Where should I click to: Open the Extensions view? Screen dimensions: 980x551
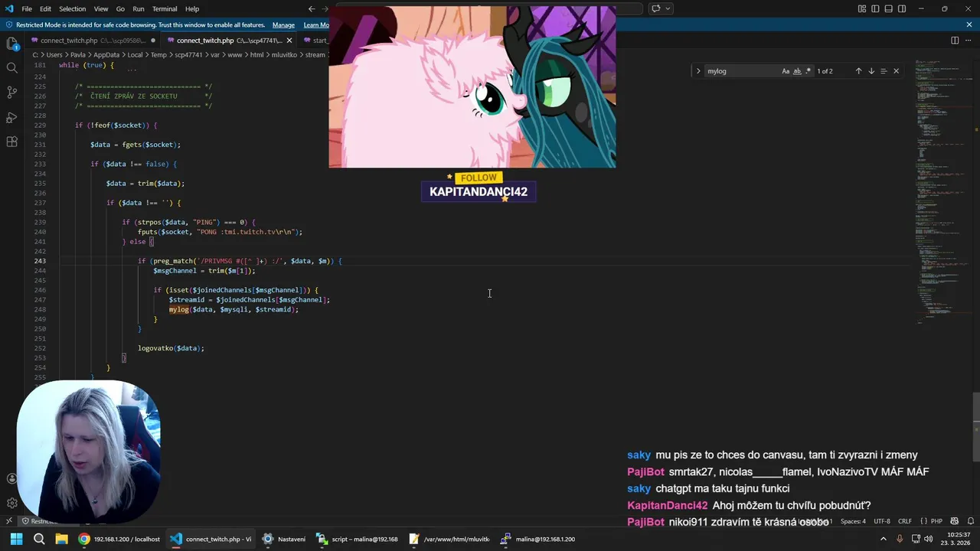click(11, 142)
